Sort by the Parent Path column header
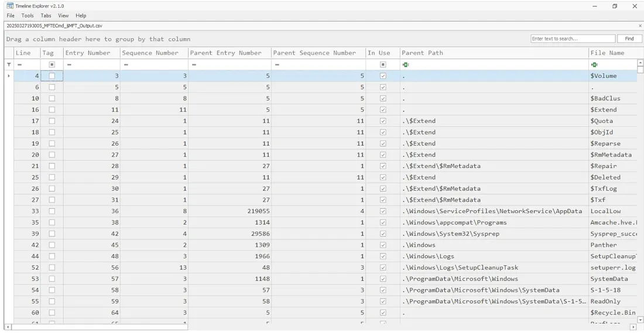644x333 pixels. pyautogui.click(x=422, y=53)
